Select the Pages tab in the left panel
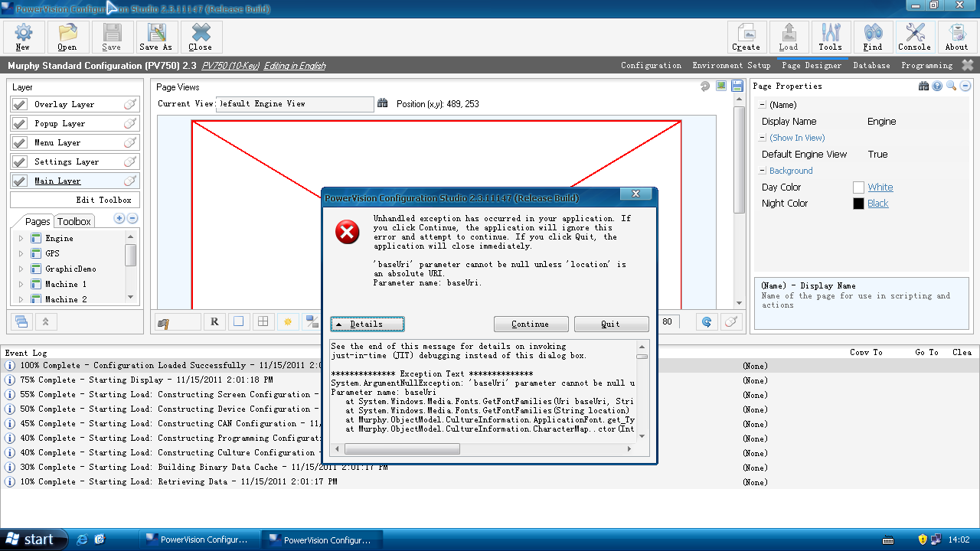 coord(37,221)
